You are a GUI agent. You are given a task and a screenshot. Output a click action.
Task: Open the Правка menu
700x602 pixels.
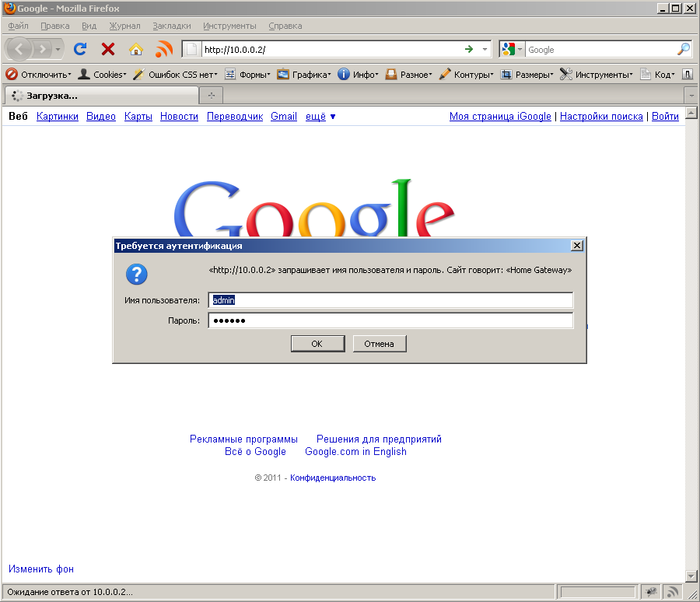click(55, 26)
